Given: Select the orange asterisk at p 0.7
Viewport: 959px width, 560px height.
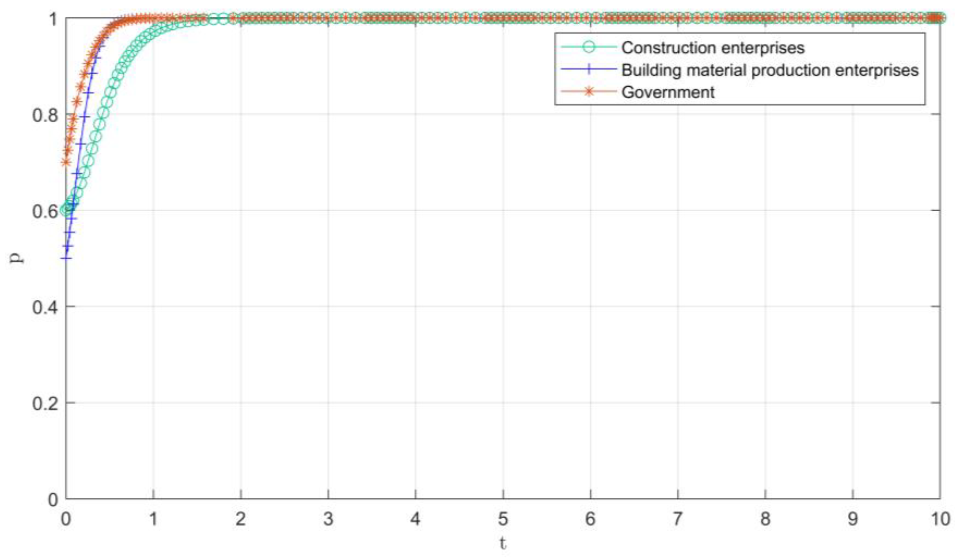Looking at the screenshot, I should pos(66,162).
